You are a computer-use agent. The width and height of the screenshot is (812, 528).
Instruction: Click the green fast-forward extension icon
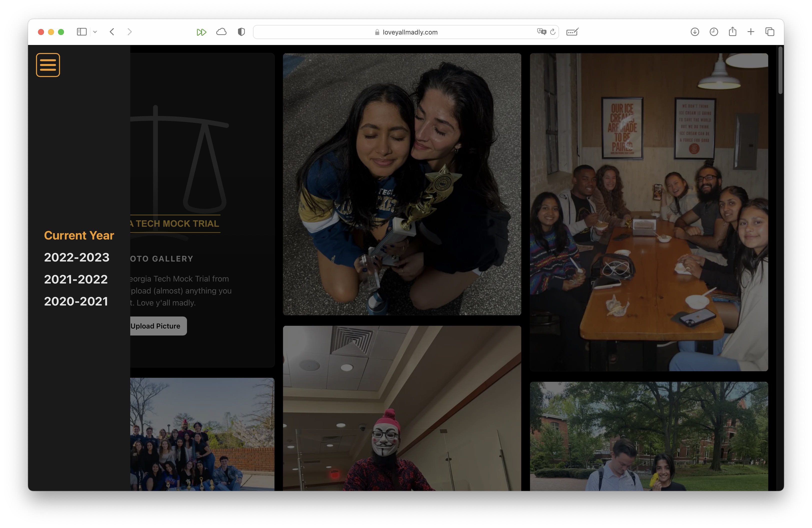201,32
